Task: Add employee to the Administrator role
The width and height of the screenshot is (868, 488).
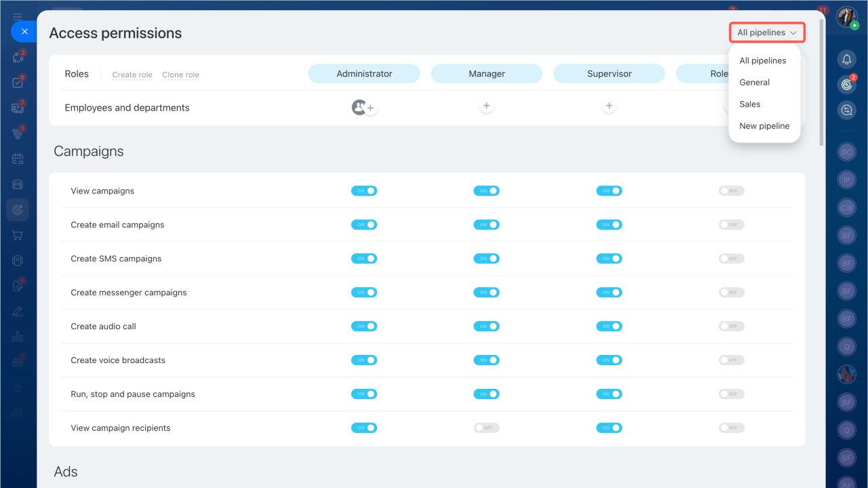Action: click(x=371, y=108)
